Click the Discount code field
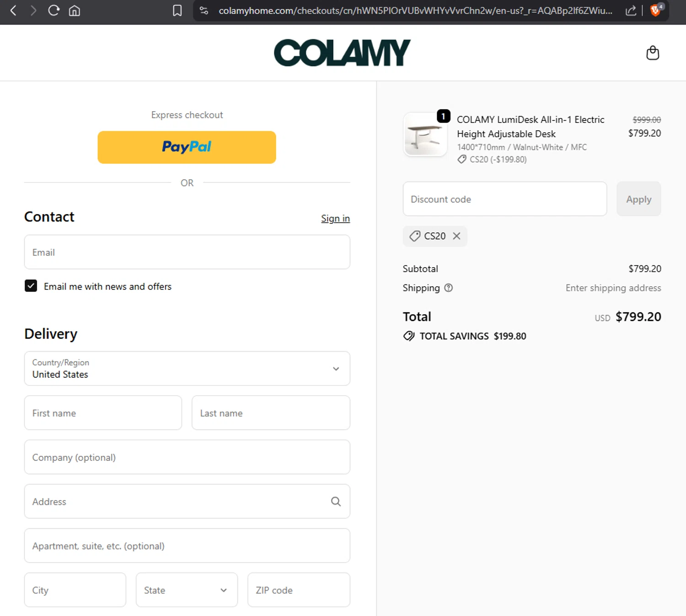The image size is (686, 616). [505, 199]
